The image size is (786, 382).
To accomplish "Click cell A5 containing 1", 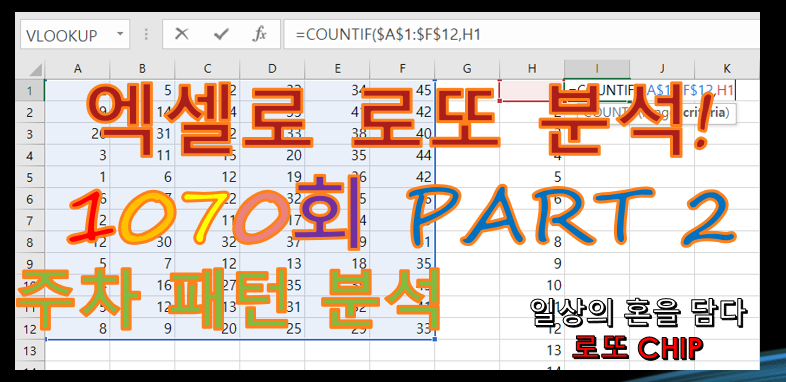I will click(x=77, y=177).
